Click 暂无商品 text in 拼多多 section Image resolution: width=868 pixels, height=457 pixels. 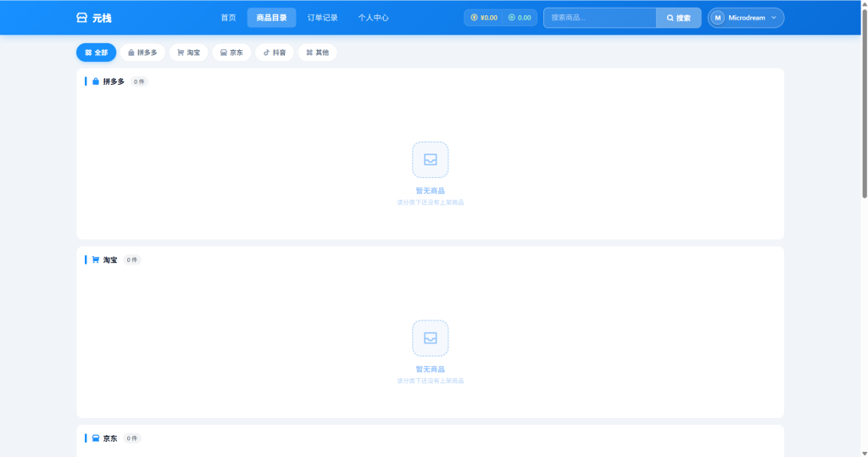(430, 191)
